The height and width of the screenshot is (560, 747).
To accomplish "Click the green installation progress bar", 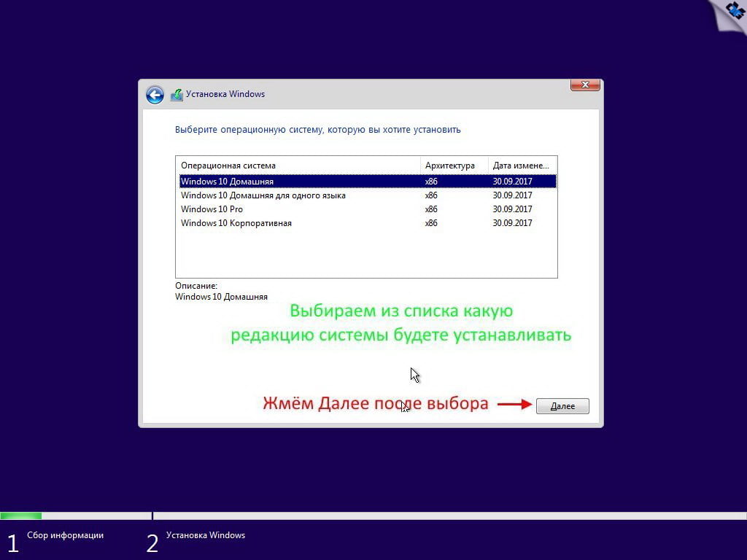I will 20,516.
